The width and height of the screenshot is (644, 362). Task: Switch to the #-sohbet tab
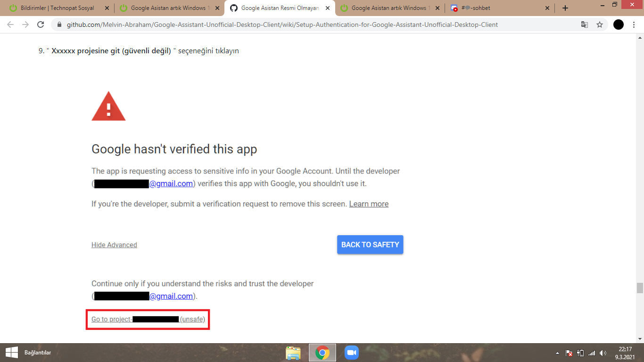(500, 8)
